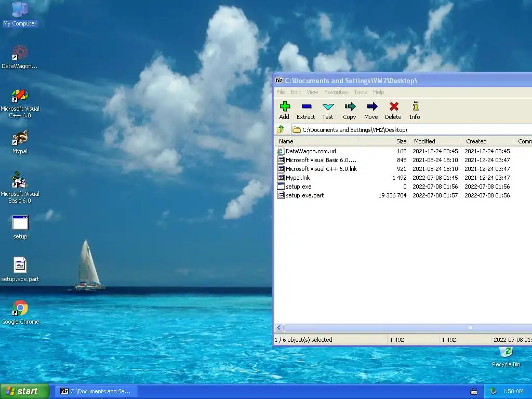Viewport: 532px width, 399px height.
Task: Click the horizontal scrollbar thumb in the file list
Action: click(408, 327)
